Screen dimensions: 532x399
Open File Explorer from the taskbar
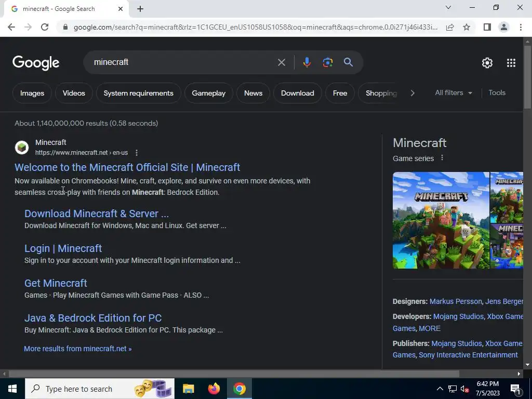[x=188, y=389]
